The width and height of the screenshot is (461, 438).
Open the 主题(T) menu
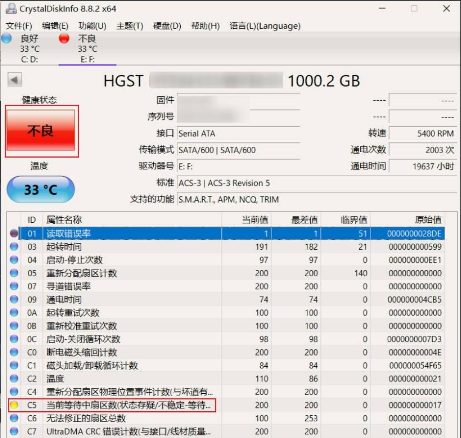coord(130,26)
